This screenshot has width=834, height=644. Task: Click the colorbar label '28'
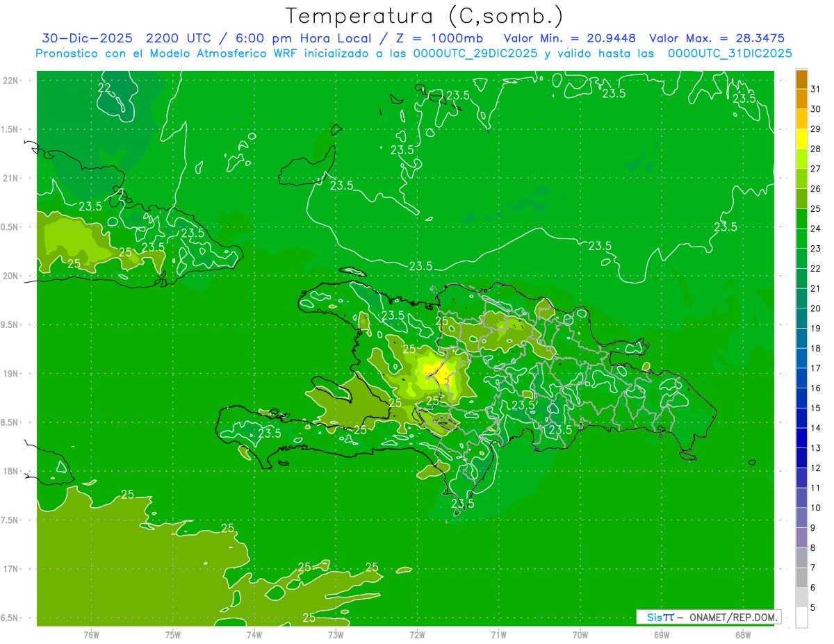pyautogui.click(x=816, y=149)
